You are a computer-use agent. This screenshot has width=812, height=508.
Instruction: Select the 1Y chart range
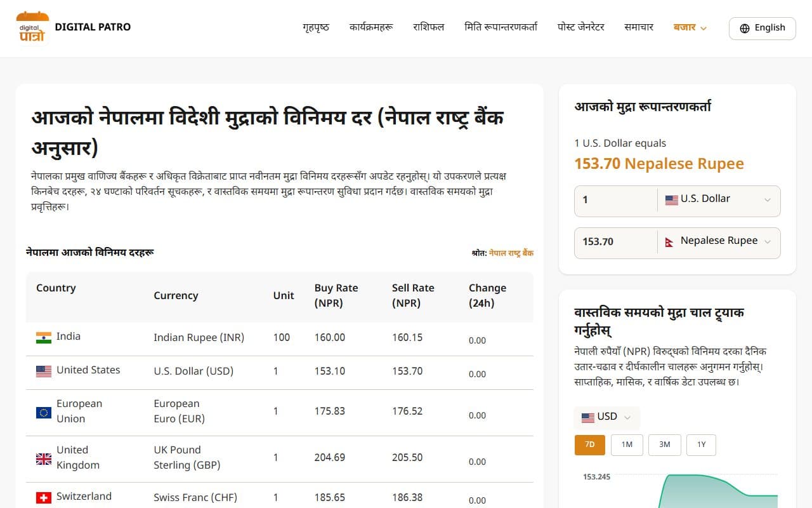tap(702, 444)
